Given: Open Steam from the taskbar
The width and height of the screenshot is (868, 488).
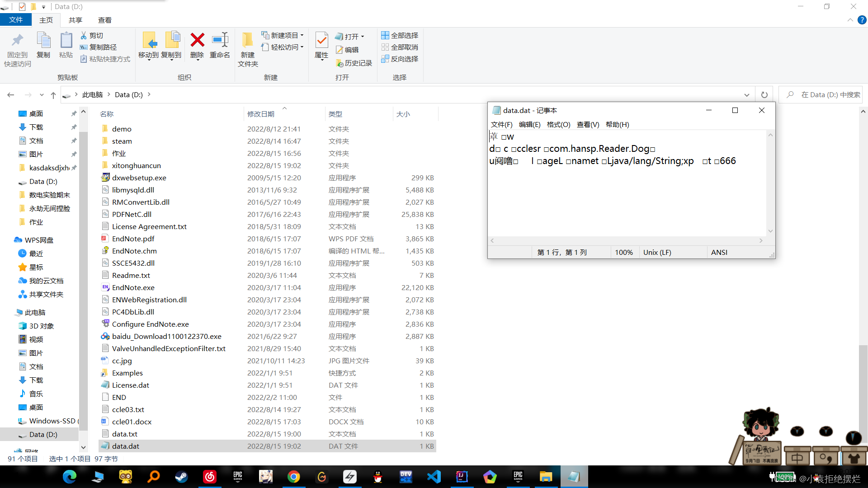Looking at the screenshot, I should [x=182, y=477].
